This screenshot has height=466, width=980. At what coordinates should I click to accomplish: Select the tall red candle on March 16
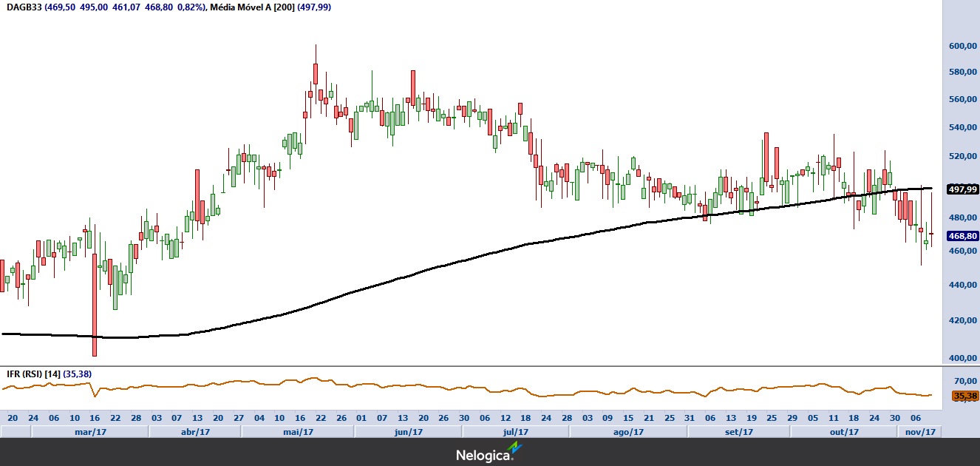point(95,303)
